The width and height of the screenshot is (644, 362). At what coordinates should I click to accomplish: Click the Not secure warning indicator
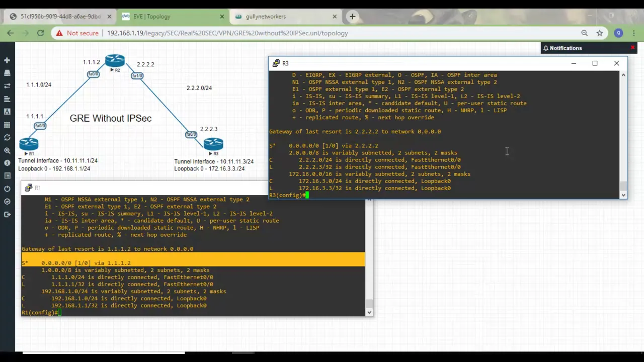click(x=77, y=33)
